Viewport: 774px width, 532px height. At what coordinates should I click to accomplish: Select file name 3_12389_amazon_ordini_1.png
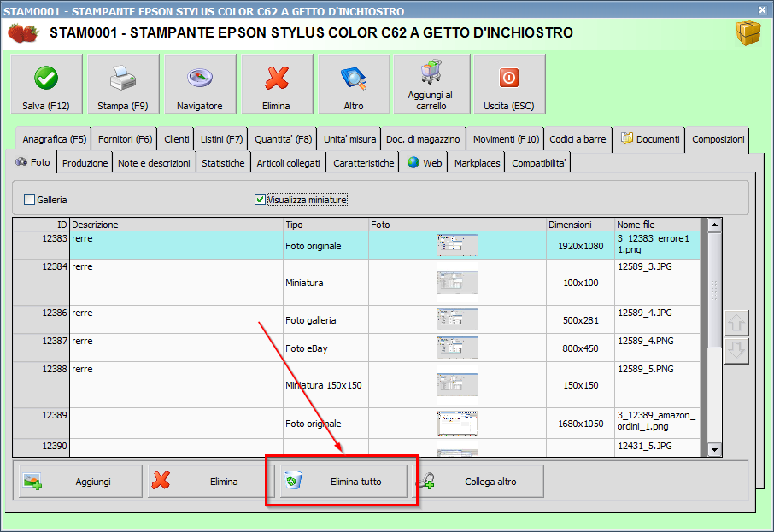tap(656, 420)
